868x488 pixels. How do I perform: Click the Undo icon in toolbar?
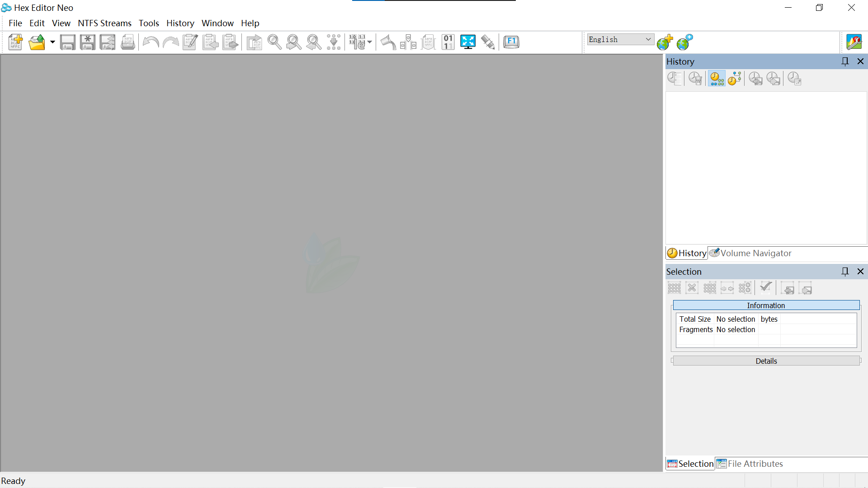coord(150,42)
